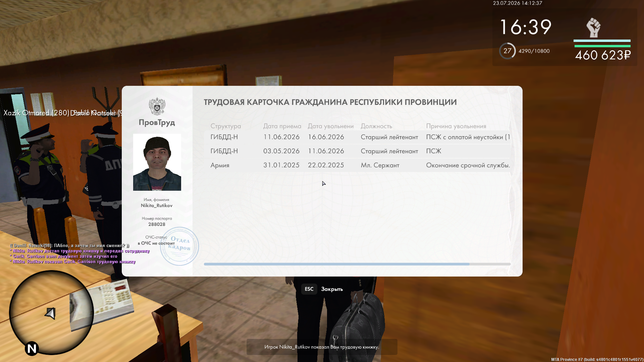Click the hire date 03.05.2026
The width and height of the screenshot is (644, 362).
(281, 151)
